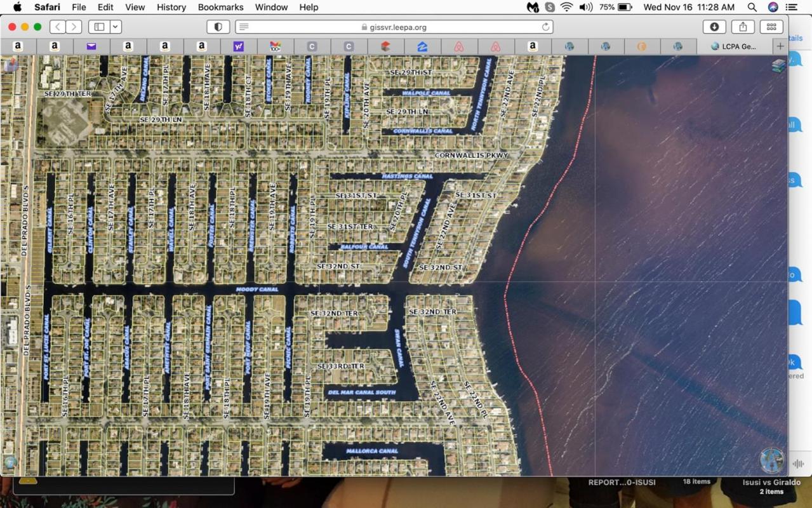Expand the sidebar button dropdown arrow
Screen dimensions: 812x508
tap(116, 27)
